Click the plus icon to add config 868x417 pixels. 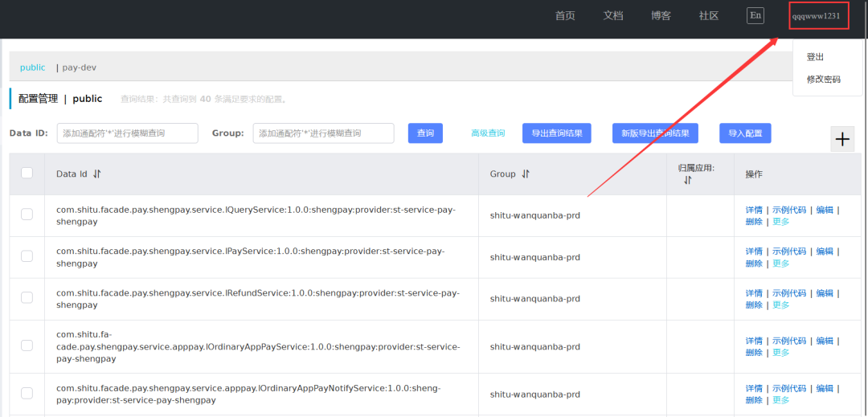[842, 139]
